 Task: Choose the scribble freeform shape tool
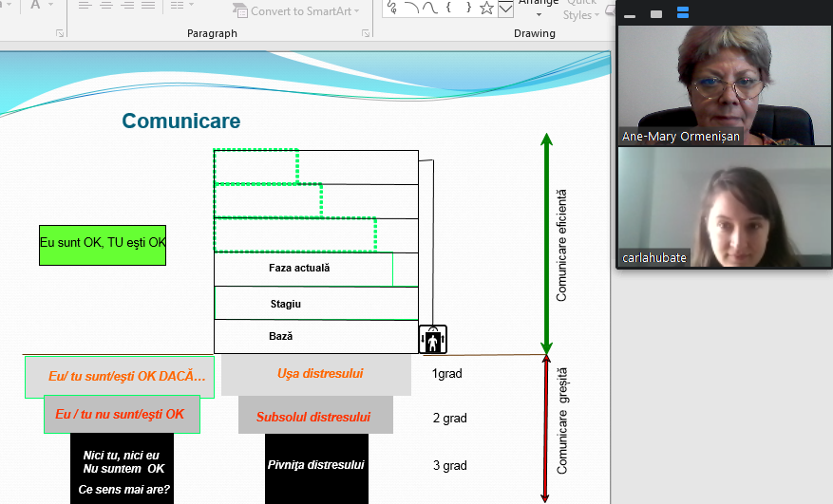tap(390, 9)
